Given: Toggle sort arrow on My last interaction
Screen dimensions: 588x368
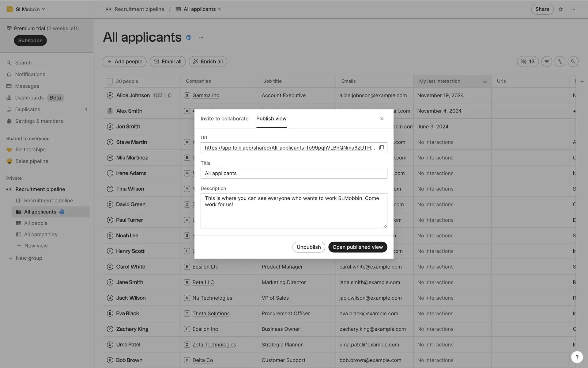Looking at the screenshot, I should click(x=485, y=81).
